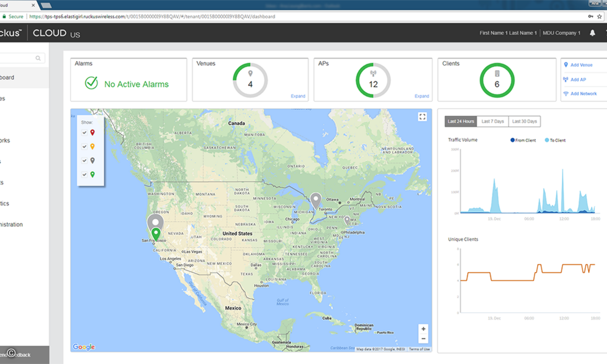The width and height of the screenshot is (607, 364).
Task: Click the Clients donut chart showing 6
Action: (497, 80)
